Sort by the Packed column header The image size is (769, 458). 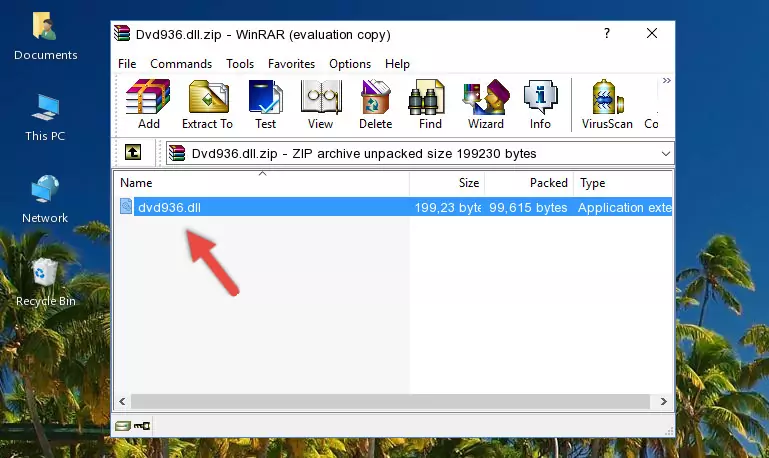(x=529, y=183)
